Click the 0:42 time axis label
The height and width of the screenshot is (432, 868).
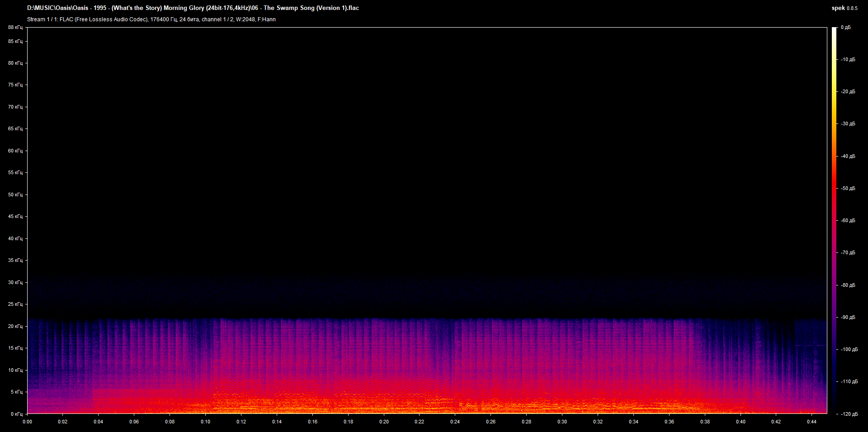point(776,422)
